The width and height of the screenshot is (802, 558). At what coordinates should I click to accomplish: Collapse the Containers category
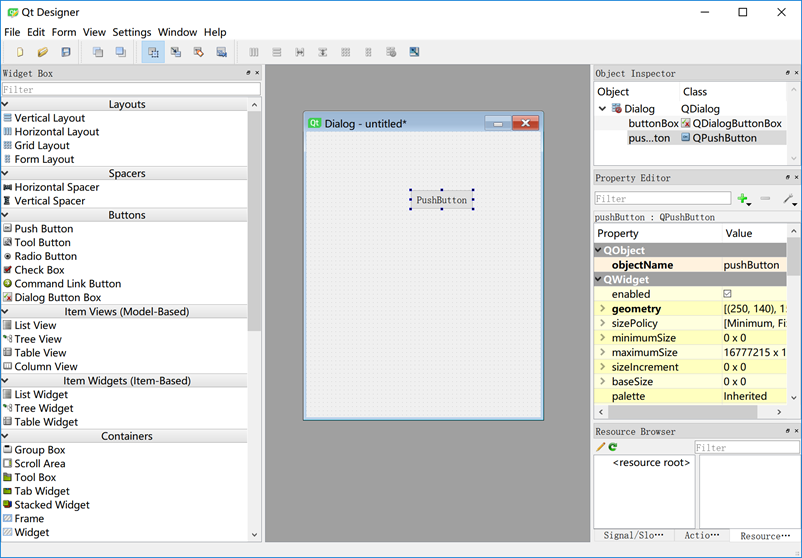(5, 436)
